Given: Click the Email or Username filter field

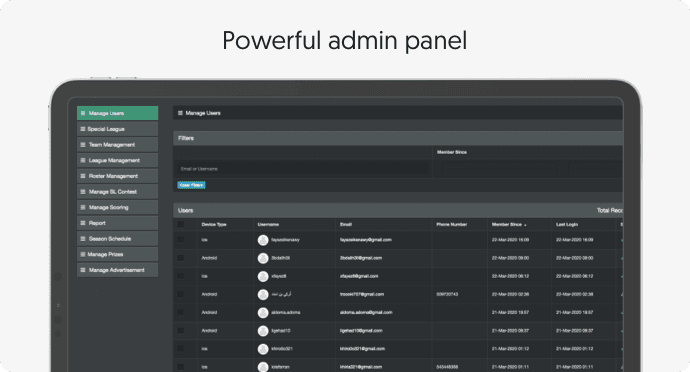Looking at the screenshot, I should point(303,169).
